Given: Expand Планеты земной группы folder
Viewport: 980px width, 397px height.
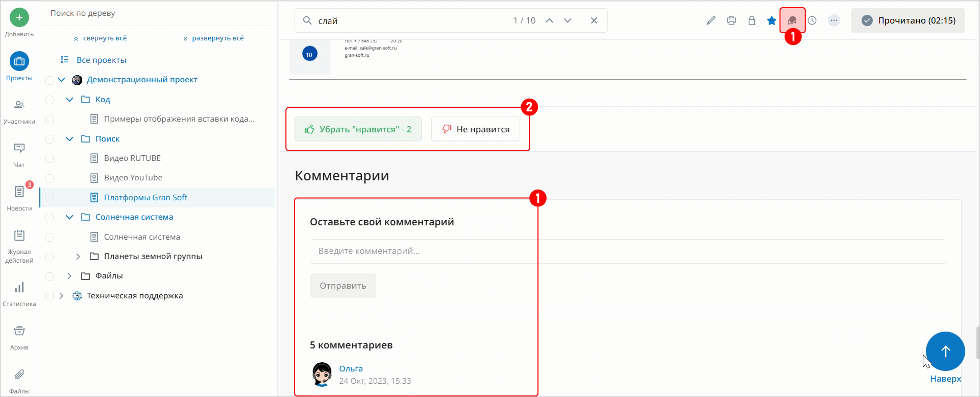Looking at the screenshot, I should pos(78,256).
